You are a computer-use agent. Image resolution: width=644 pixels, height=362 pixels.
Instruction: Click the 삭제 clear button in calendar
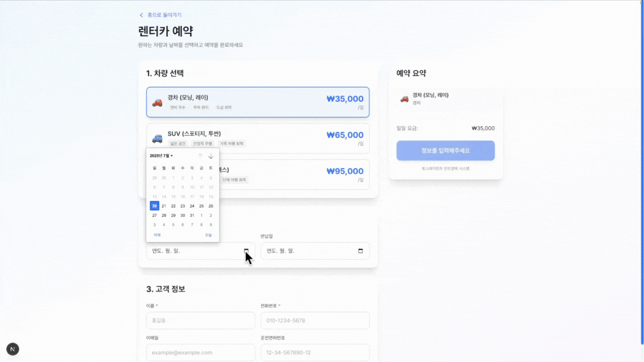(157, 235)
